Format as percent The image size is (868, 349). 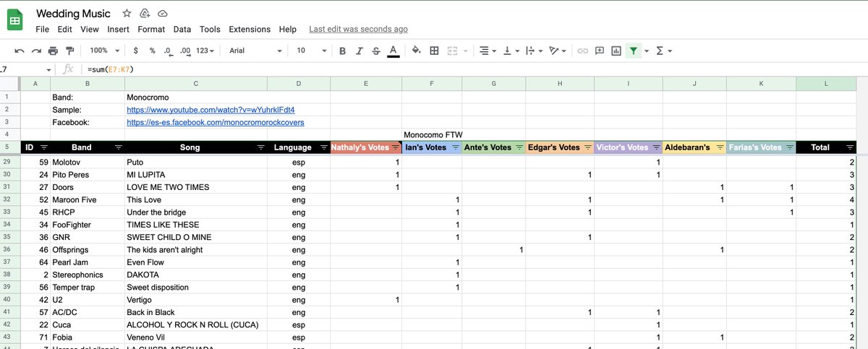[152, 51]
